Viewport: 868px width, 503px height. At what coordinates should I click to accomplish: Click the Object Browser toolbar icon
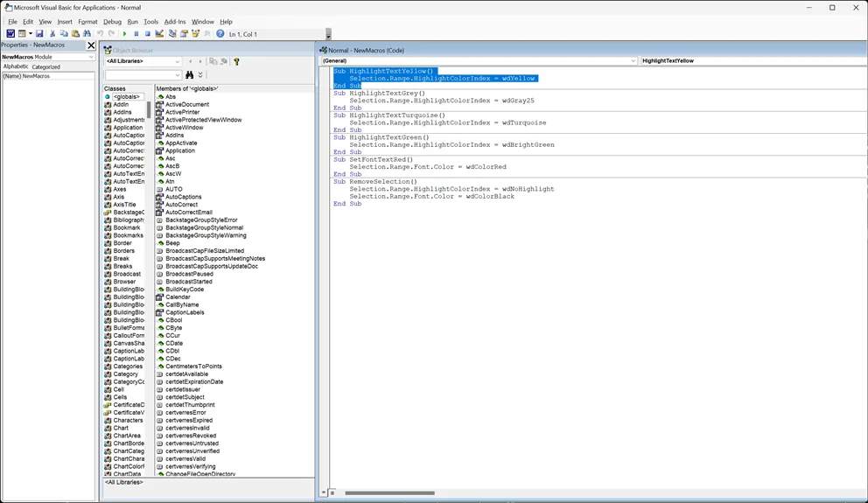tap(195, 34)
